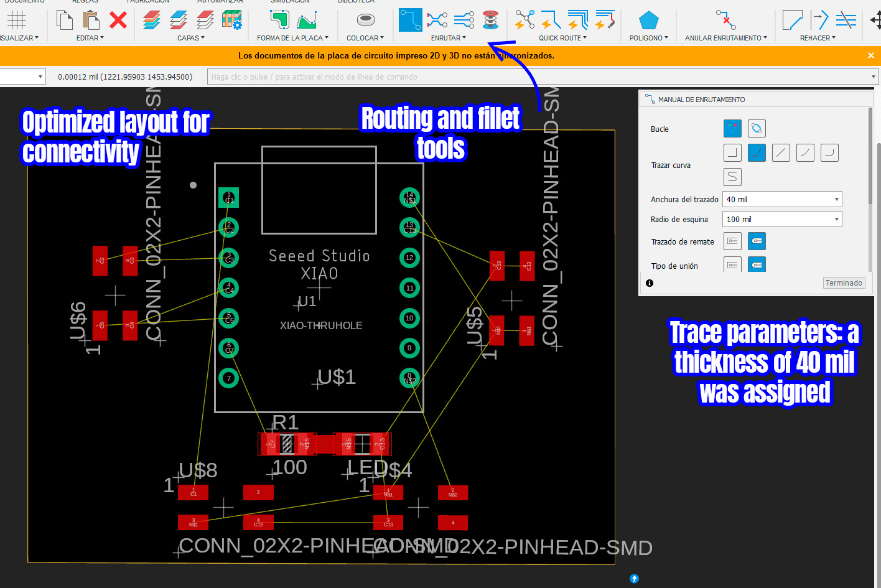Screen dimensions: 881x588
Task: Click the coordinates readout 0.00012 mil
Action: [125, 77]
